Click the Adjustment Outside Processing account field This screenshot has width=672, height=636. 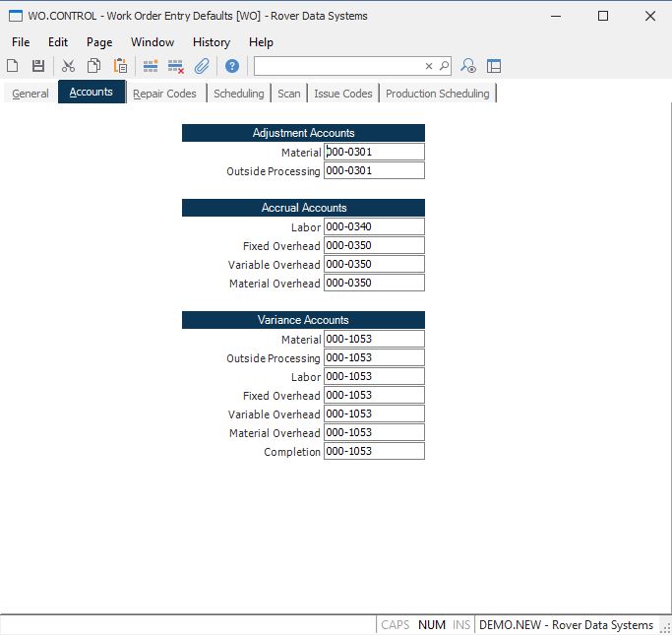(x=374, y=171)
